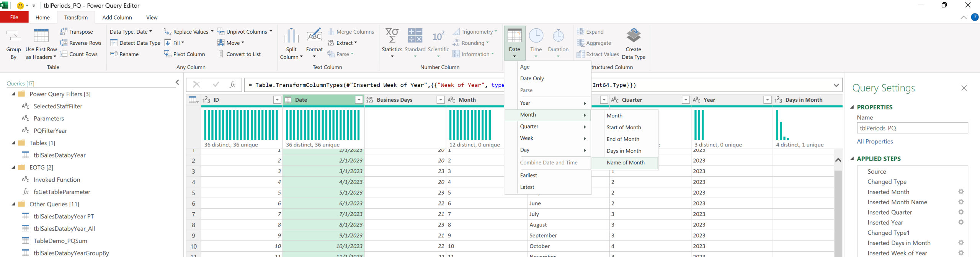Viewport: 980px width, 257px height.
Task: Click the data grid scroll up arrow
Action: click(838, 160)
